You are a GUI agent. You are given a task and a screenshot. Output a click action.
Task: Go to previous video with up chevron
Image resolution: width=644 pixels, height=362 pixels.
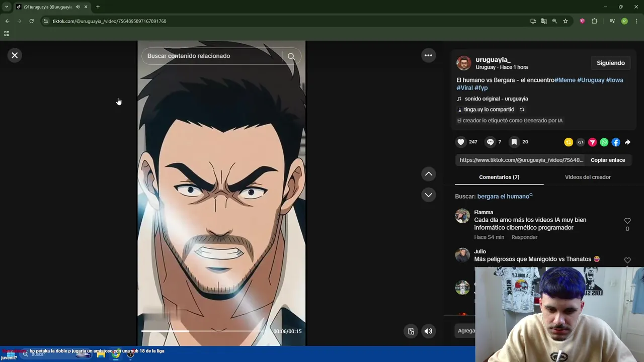pos(429,174)
